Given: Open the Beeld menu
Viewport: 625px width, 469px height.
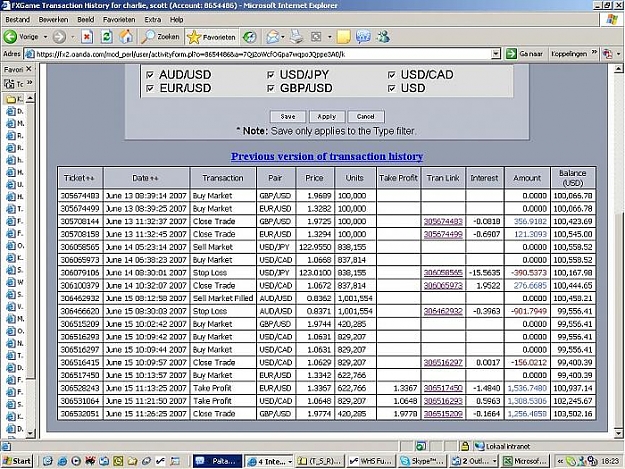Looking at the screenshot, I should (x=86, y=20).
